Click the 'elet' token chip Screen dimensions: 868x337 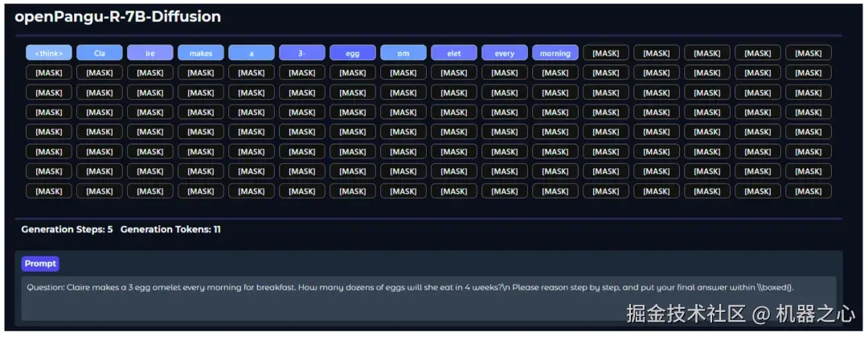coord(454,53)
